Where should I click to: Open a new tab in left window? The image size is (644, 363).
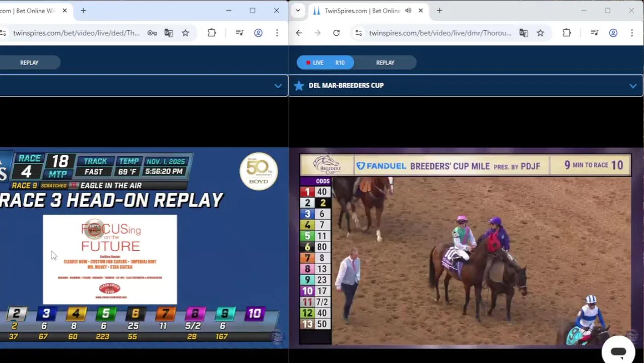click(x=83, y=11)
